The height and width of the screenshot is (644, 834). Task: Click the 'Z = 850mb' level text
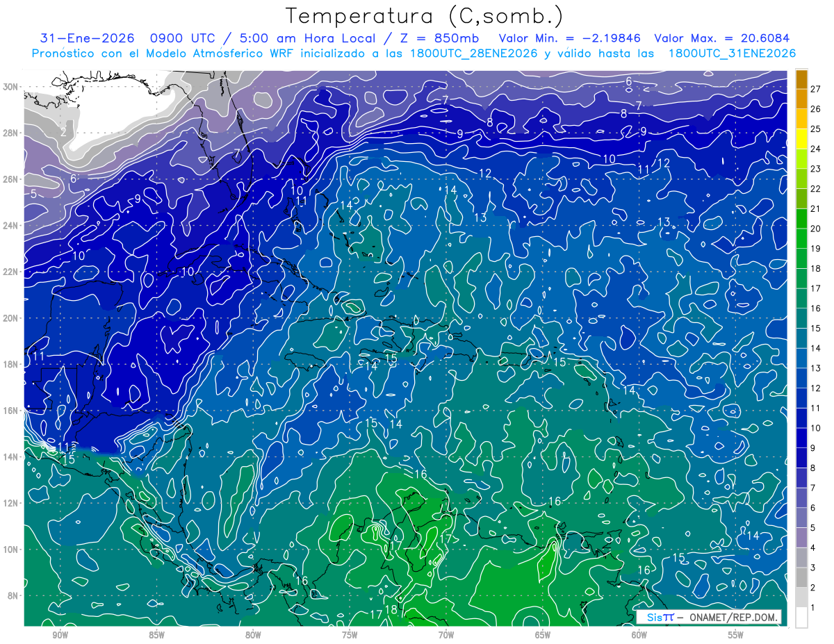click(439, 38)
